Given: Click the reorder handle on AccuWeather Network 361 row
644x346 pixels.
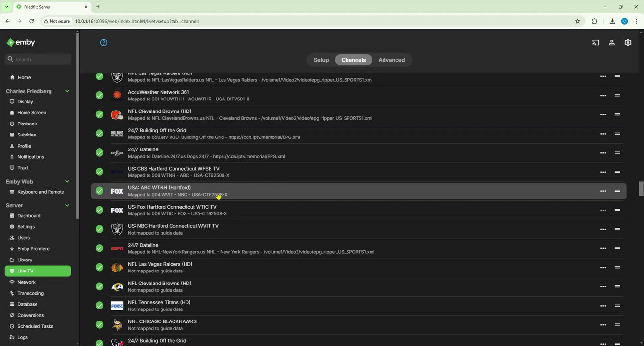Looking at the screenshot, I should pos(617,95).
